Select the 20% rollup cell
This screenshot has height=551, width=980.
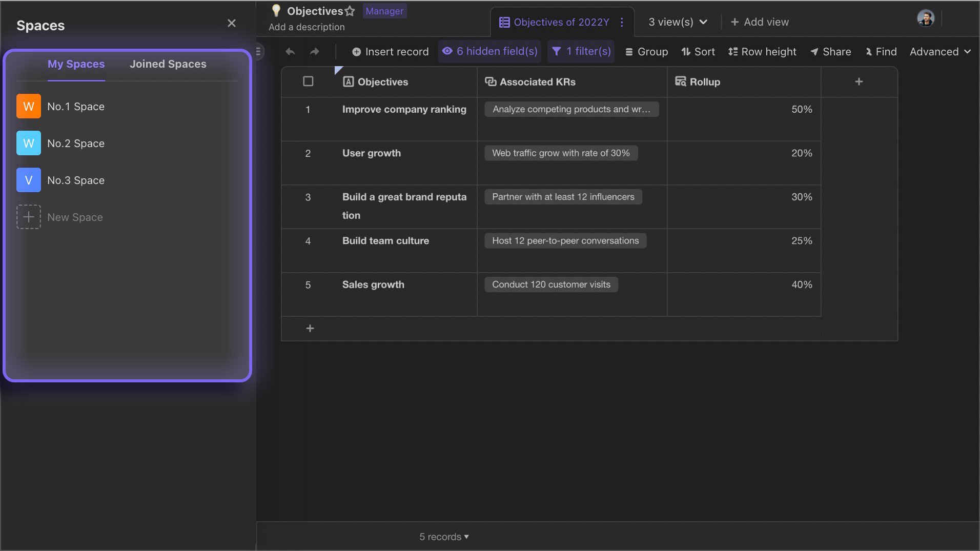click(x=744, y=163)
